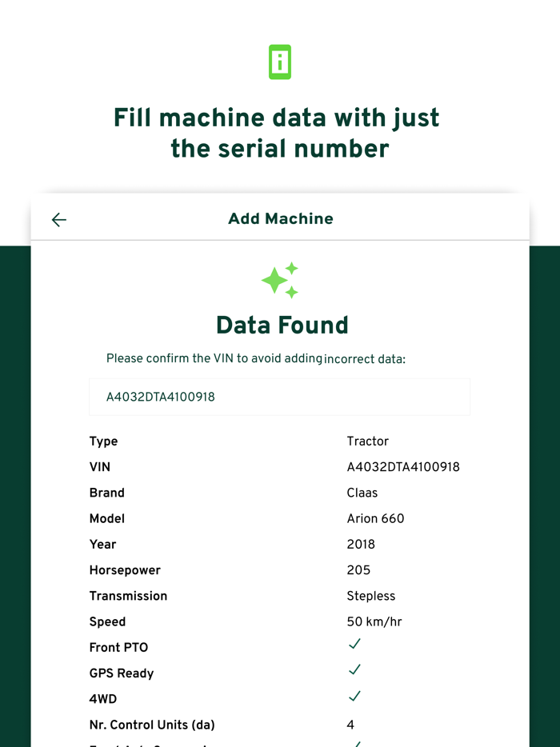Click the VIN input showing A4032DTA4100918
This screenshot has height=747, width=560.
(280, 397)
